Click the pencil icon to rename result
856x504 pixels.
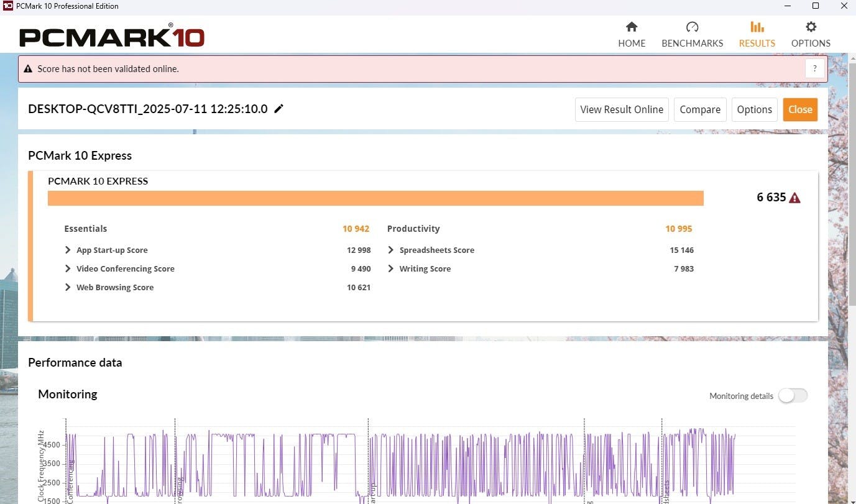[278, 109]
